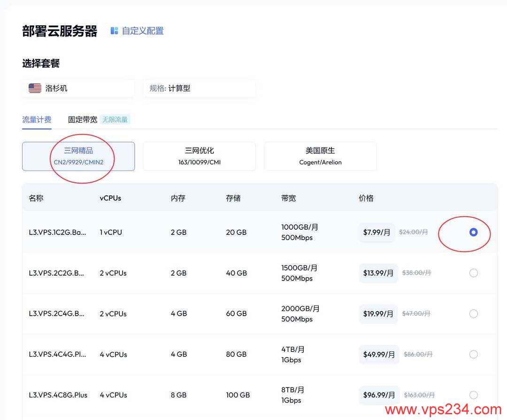Click the blue icon before 自定义配置
Image resolution: width=507 pixels, height=420 pixels.
coord(114,30)
